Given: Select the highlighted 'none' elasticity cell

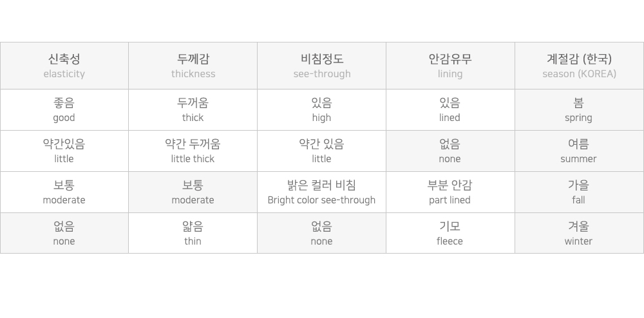Looking at the screenshot, I should [x=64, y=234].
